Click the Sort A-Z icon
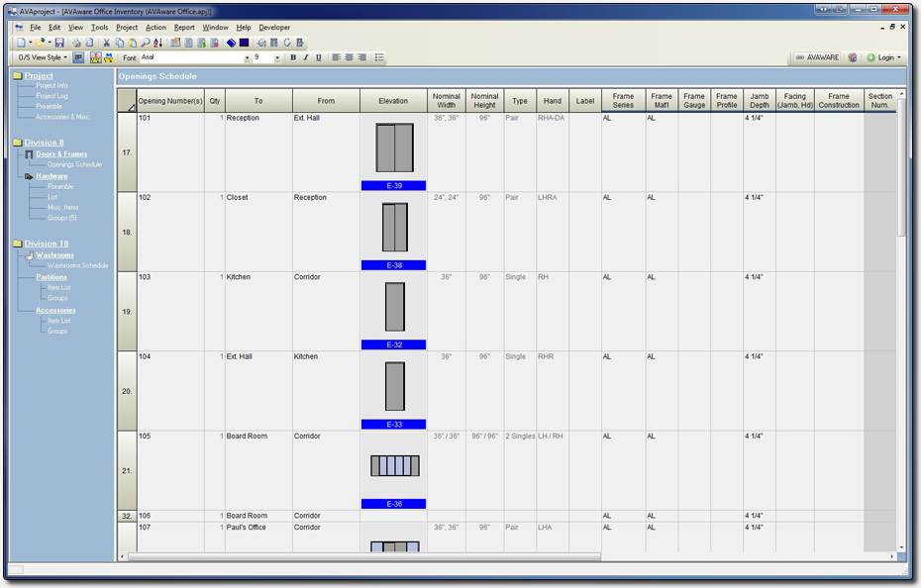The image size is (921, 588). [158, 43]
